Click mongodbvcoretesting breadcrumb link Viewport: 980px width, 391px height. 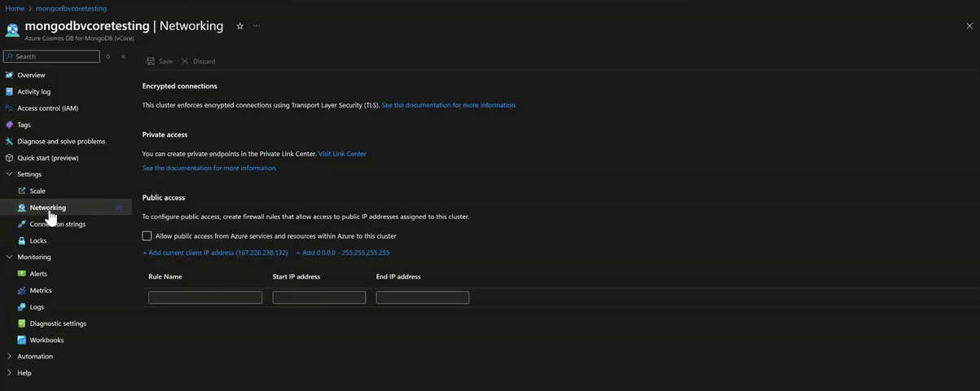pos(71,8)
